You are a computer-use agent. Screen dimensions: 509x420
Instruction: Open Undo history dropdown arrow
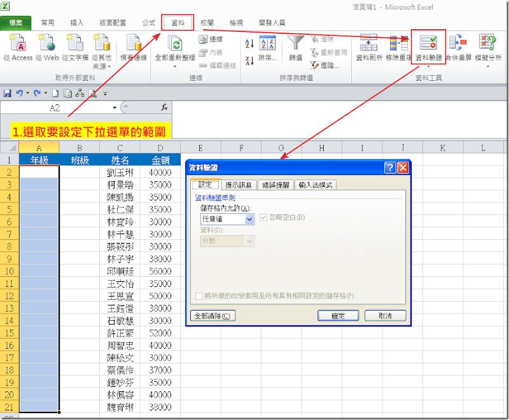pos(27,94)
